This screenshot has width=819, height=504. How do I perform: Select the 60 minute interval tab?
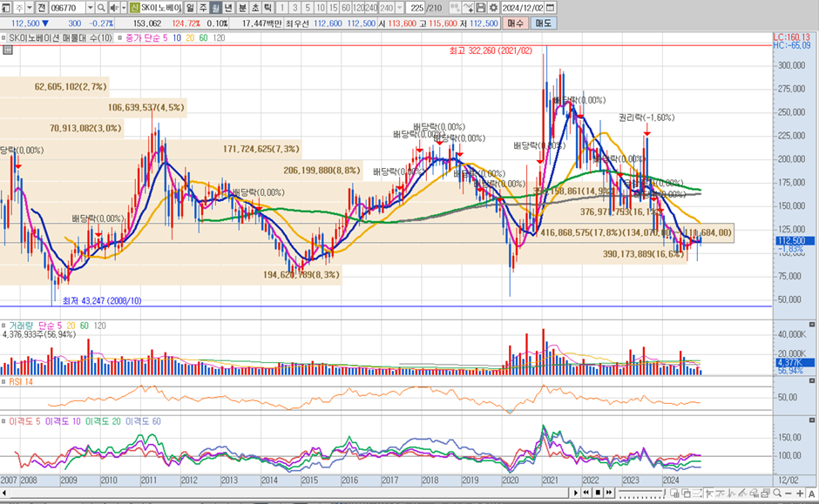(x=347, y=8)
